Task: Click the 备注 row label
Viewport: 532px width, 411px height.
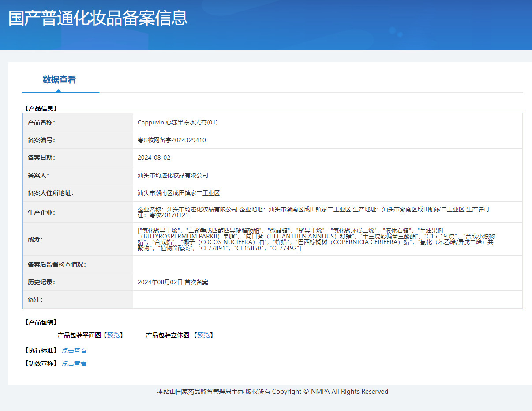Action: coord(35,300)
